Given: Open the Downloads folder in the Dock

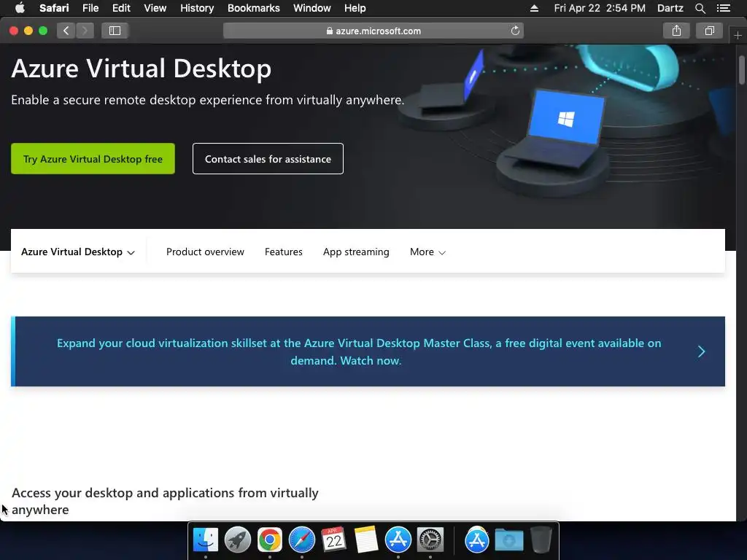Looking at the screenshot, I should point(508,540).
